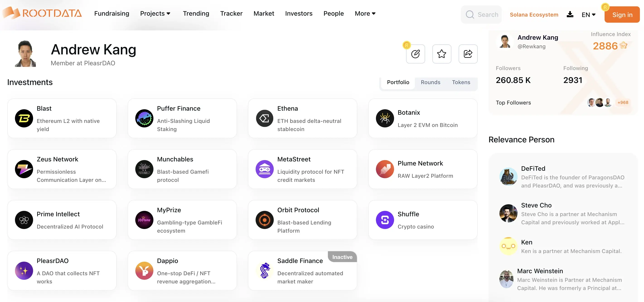
Task: Click the edit/pen tool icon next to profile
Action: (x=416, y=54)
